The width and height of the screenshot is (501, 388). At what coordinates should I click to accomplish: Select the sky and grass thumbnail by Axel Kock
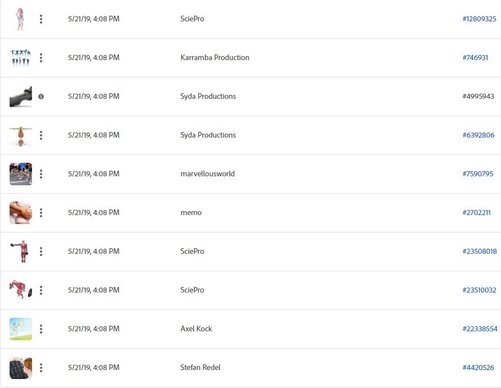point(21,329)
